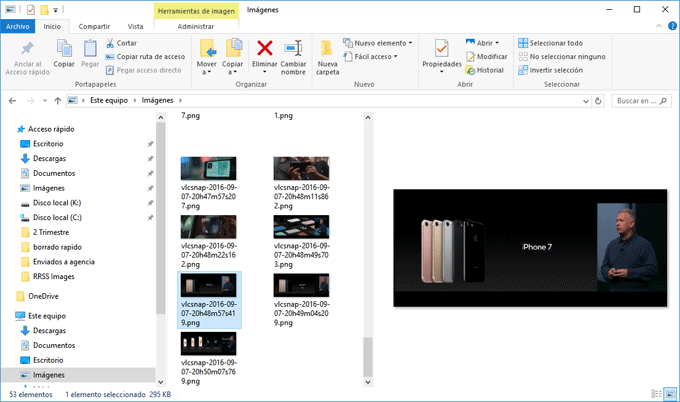Click the Cambiar nombre icon

(x=293, y=49)
